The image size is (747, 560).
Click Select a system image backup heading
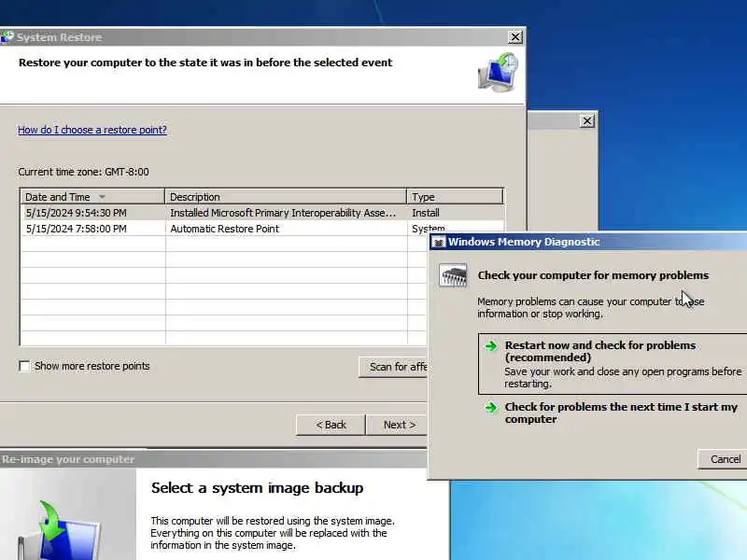(x=258, y=488)
